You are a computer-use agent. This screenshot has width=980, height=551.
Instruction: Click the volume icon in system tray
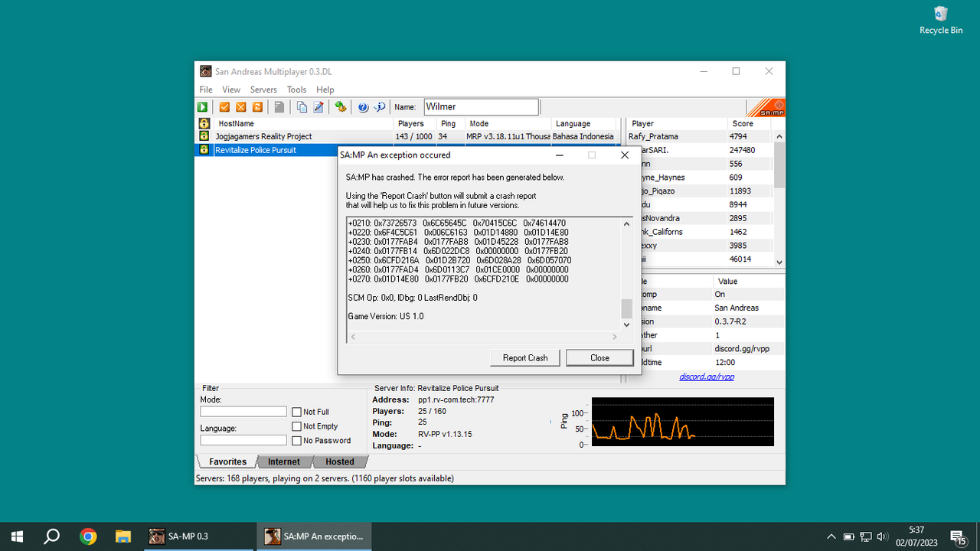(882, 536)
